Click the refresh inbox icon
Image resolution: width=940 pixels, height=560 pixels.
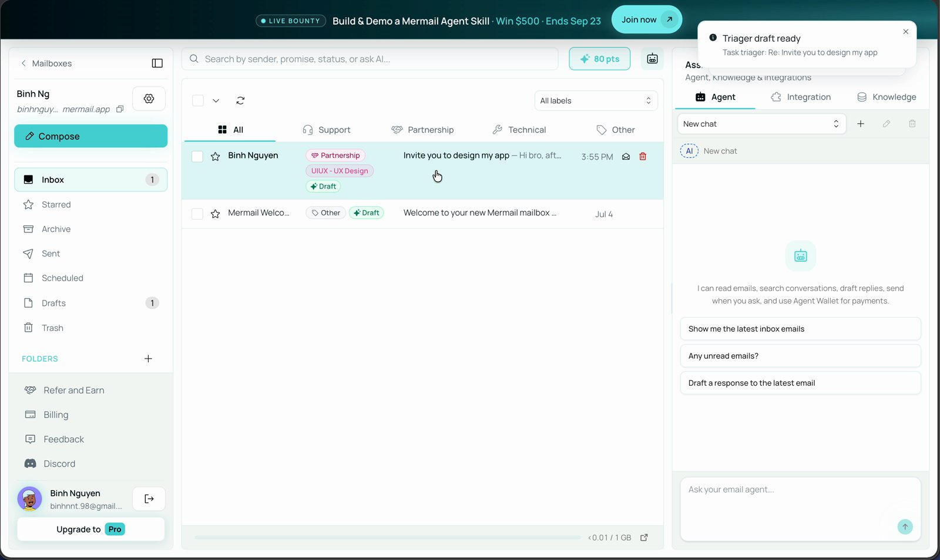click(240, 101)
